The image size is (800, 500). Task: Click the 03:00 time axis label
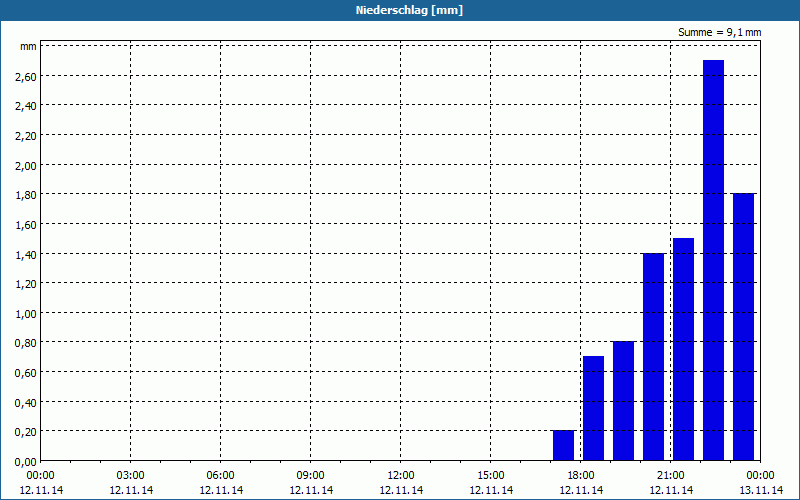click(x=131, y=476)
